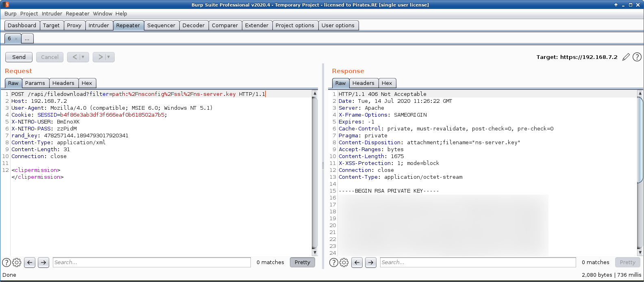Toggle Pretty formatting for response
The width and height of the screenshot is (644, 282).
point(627,262)
